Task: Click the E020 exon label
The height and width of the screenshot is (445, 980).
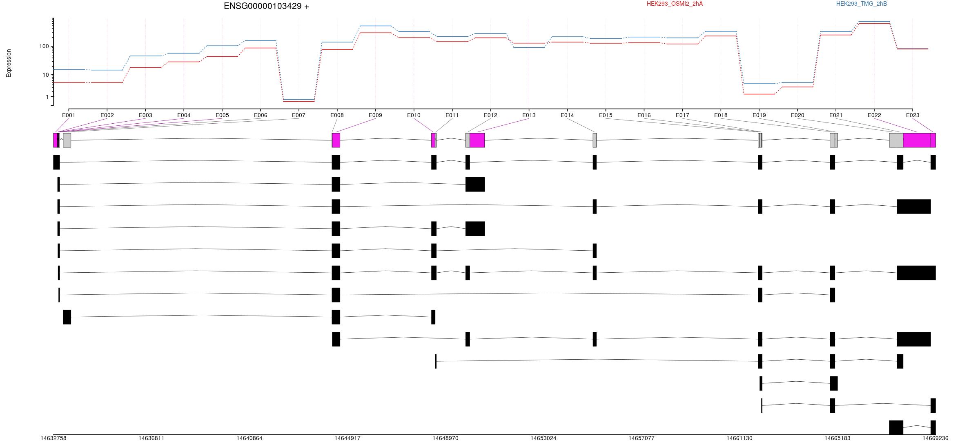Action: (x=797, y=115)
